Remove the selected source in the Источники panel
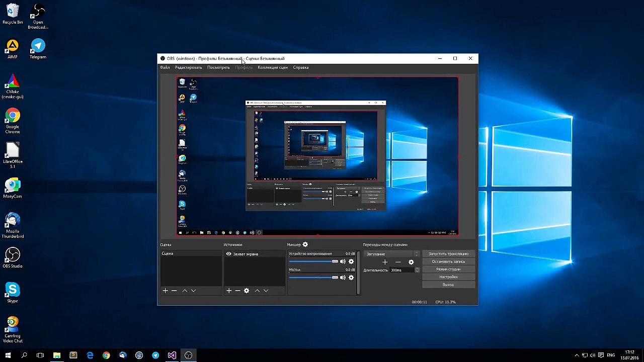The height and width of the screenshot is (362, 644). (x=237, y=291)
